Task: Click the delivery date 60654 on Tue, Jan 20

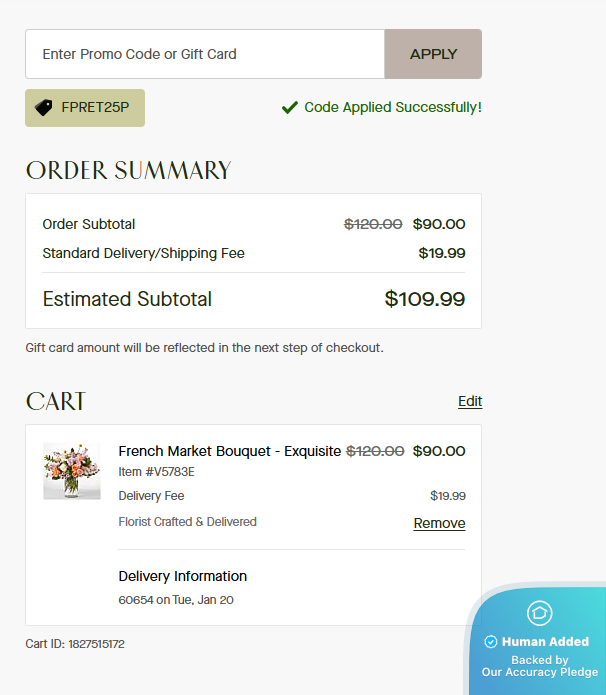Action: pos(176,600)
